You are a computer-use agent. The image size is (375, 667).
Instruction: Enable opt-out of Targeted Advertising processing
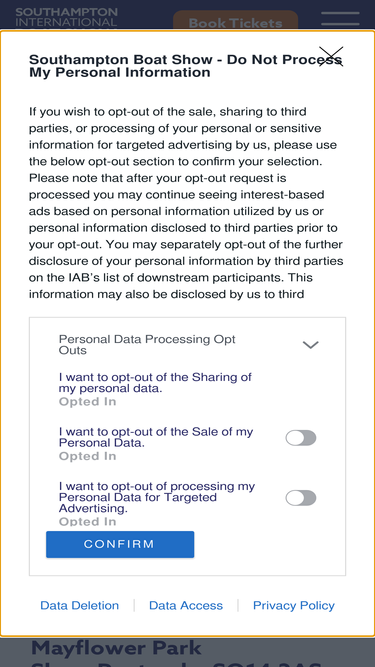click(301, 498)
